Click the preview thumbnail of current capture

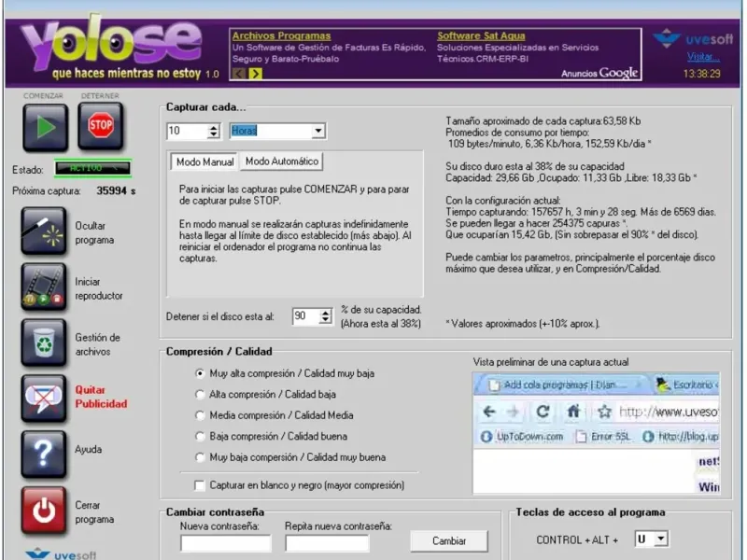click(596, 433)
